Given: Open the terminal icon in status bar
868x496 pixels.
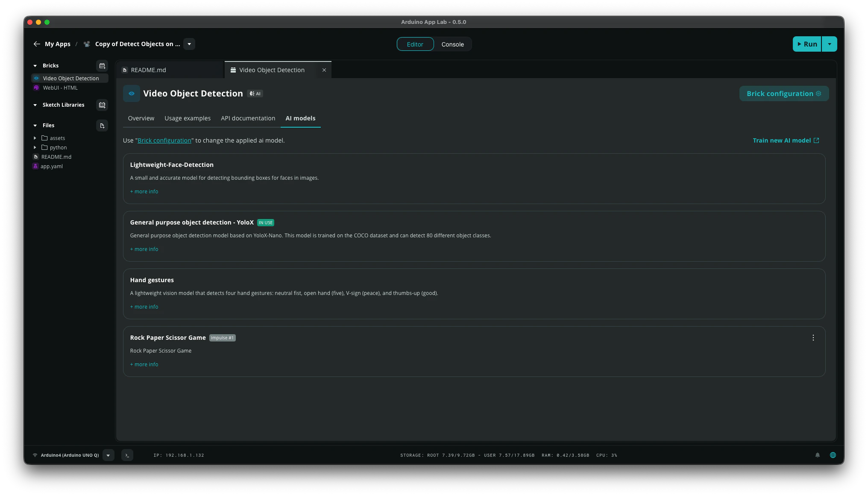Looking at the screenshot, I should point(127,455).
